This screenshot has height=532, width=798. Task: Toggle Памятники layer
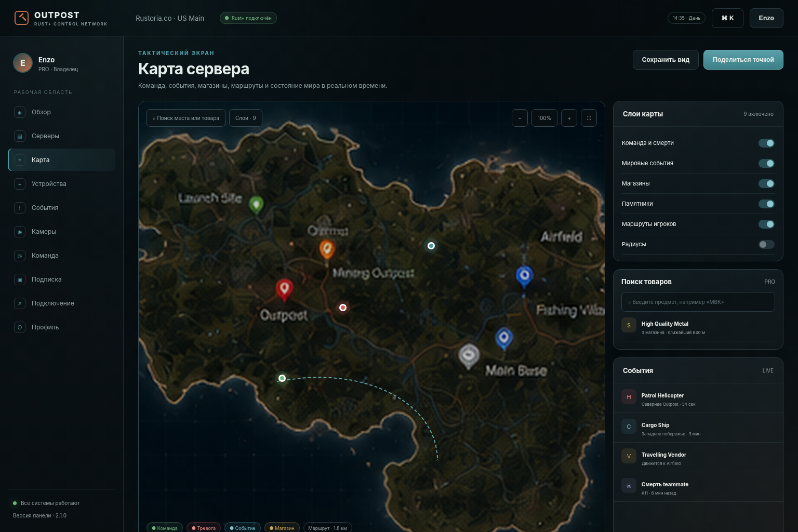click(x=766, y=204)
